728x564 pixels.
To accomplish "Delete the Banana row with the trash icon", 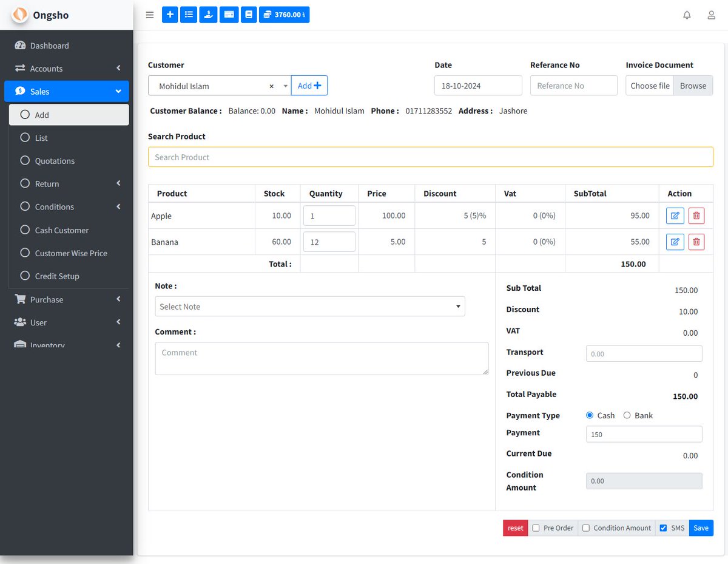I will [696, 242].
